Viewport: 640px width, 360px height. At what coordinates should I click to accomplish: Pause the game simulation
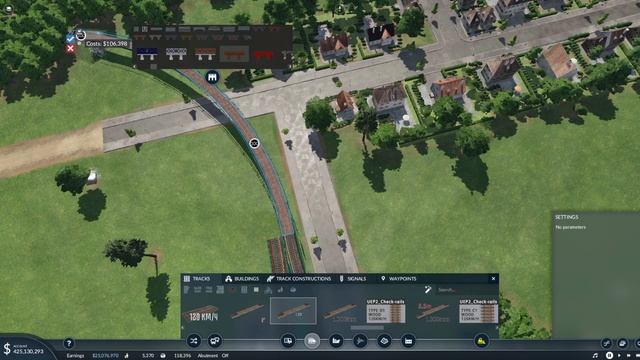[609, 356]
